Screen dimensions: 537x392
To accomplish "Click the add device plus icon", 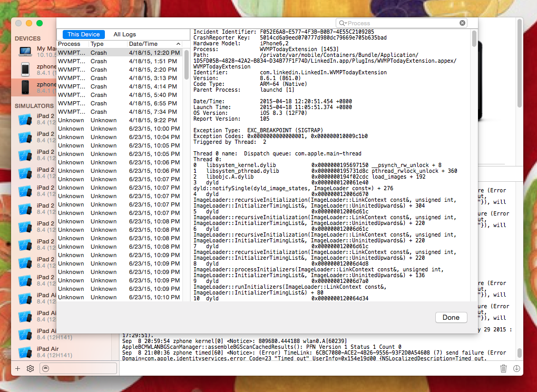I will click(17, 368).
